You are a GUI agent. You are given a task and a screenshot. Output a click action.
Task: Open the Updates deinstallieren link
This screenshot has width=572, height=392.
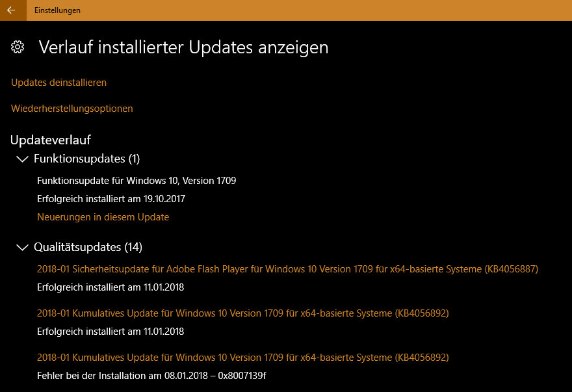point(58,83)
